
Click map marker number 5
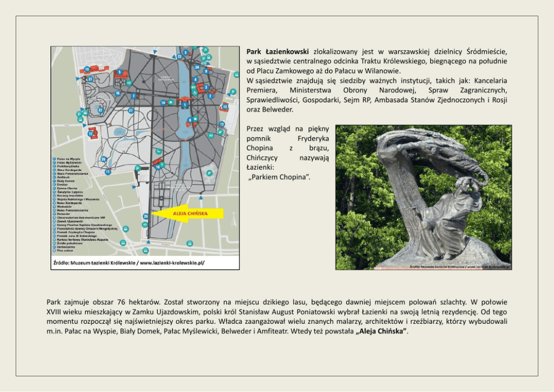pos(120,72)
